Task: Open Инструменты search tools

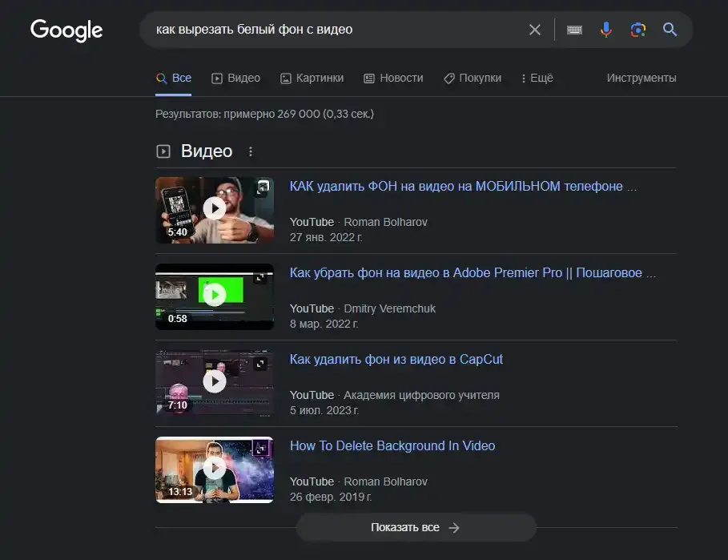Action: 642,78
